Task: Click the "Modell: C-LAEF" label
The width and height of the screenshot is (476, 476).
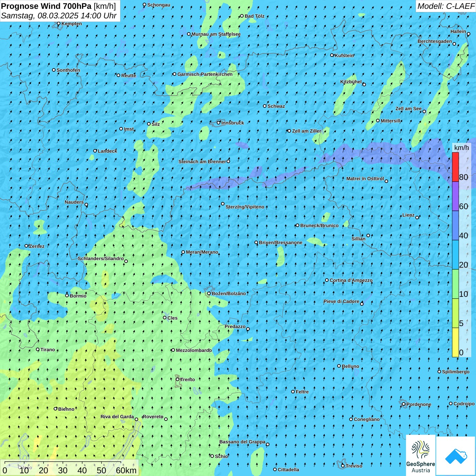Action: pyautogui.click(x=446, y=6)
